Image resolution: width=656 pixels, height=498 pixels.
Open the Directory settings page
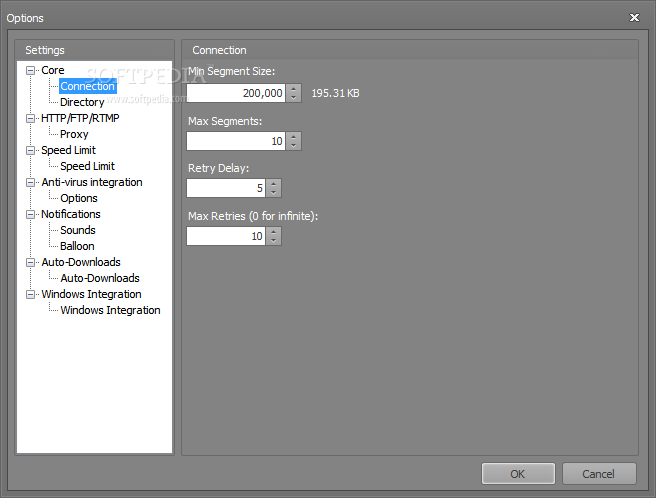point(82,102)
